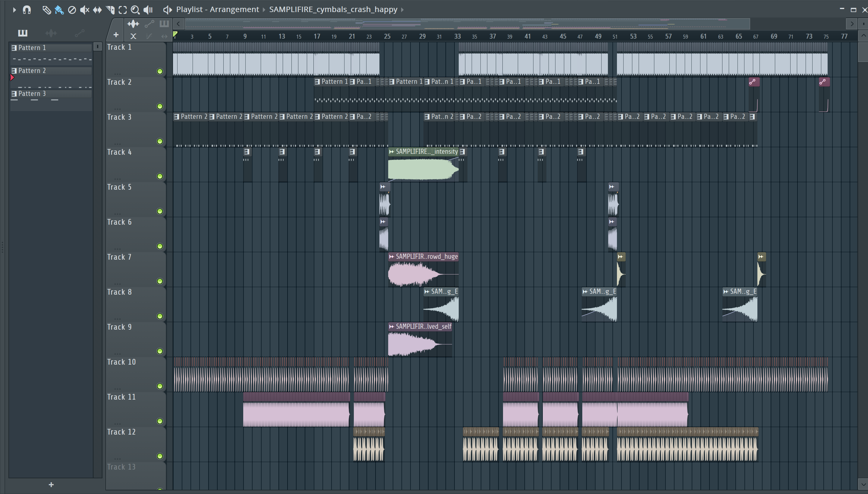
Task: Open SAMPLIFIR..rowd_huge clip menu on Track 7
Action: click(392, 256)
